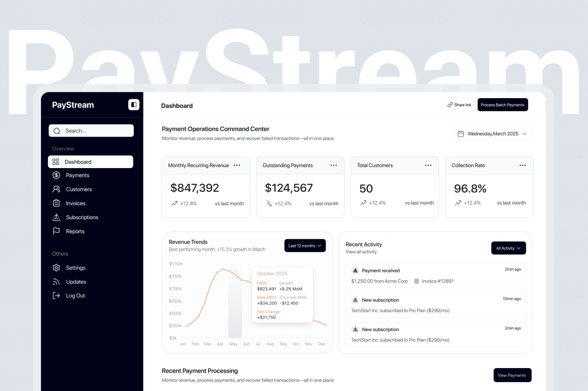Open the Wednesday, March 2025 date dropdown
The image size is (588, 391).
coord(492,134)
